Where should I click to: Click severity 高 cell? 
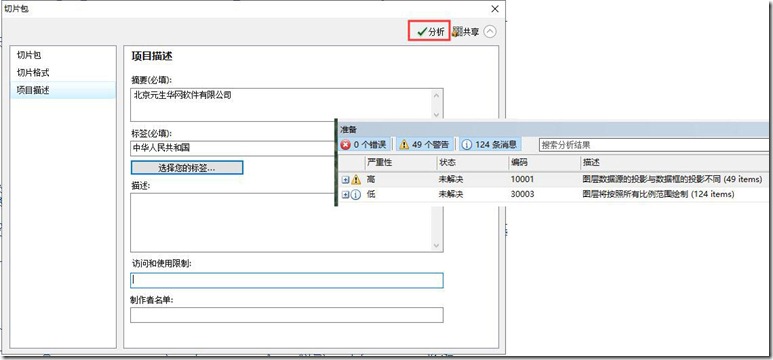371,180
